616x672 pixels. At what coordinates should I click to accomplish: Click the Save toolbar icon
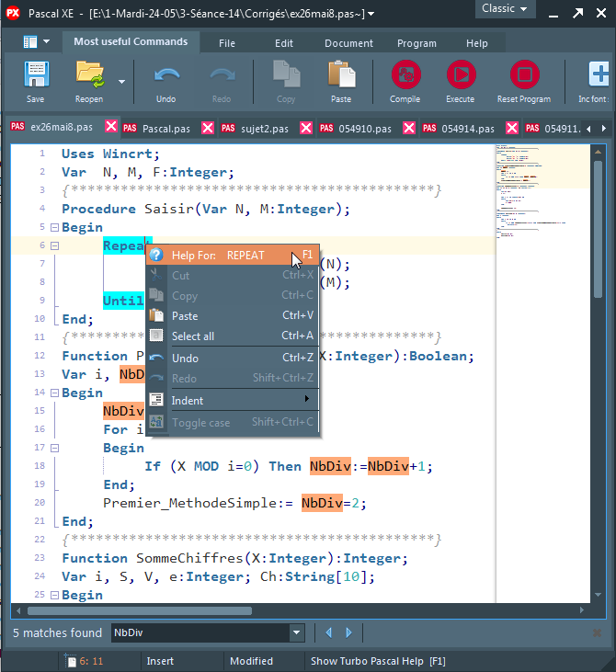click(x=35, y=75)
